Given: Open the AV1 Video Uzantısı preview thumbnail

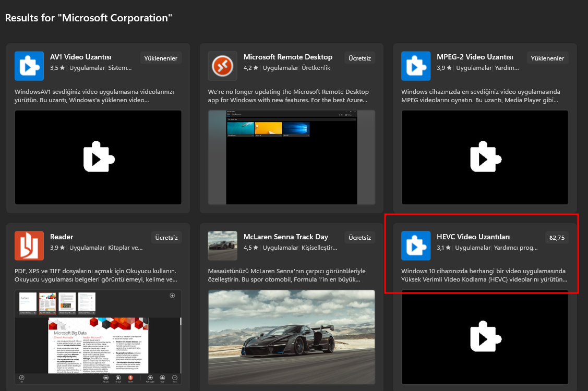Looking at the screenshot, I should pyautogui.click(x=98, y=157).
